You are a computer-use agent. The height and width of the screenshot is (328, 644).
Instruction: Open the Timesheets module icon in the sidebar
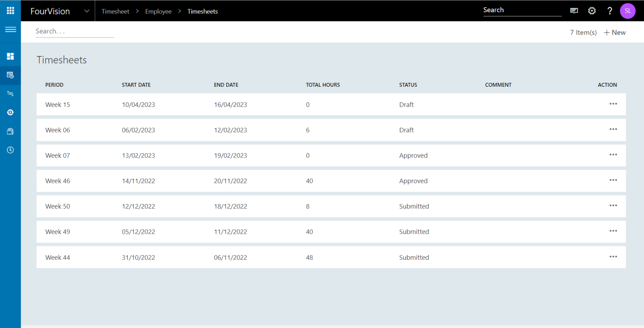(10, 75)
